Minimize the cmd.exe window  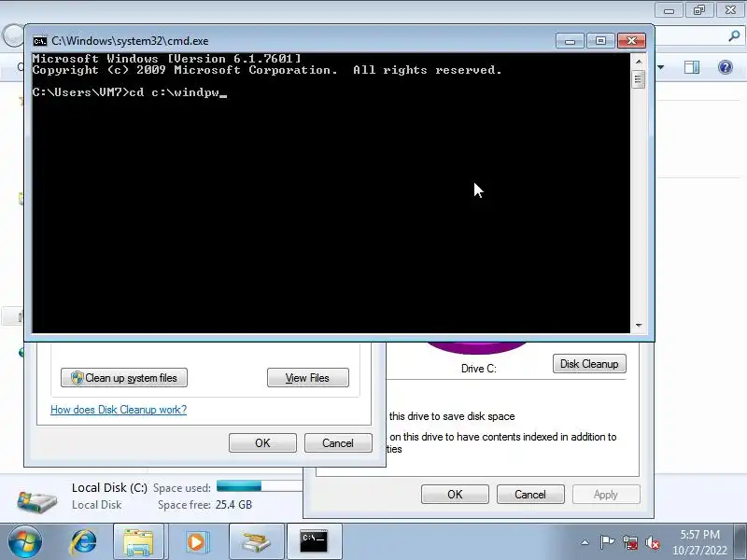(571, 41)
